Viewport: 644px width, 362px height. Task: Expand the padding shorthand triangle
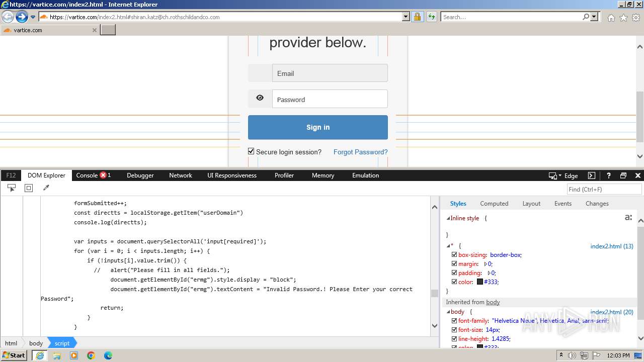tap(490, 273)
